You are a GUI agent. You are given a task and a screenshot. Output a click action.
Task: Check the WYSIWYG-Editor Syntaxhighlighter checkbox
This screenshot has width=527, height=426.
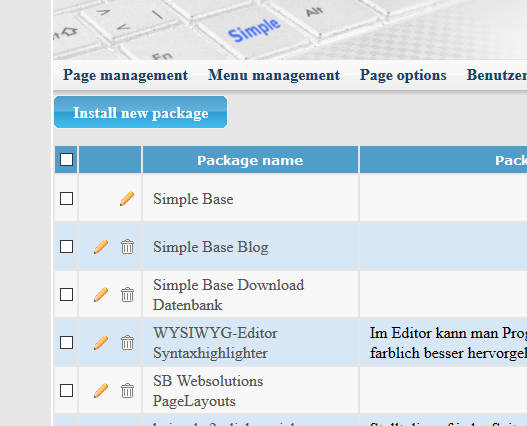[67, 343]
